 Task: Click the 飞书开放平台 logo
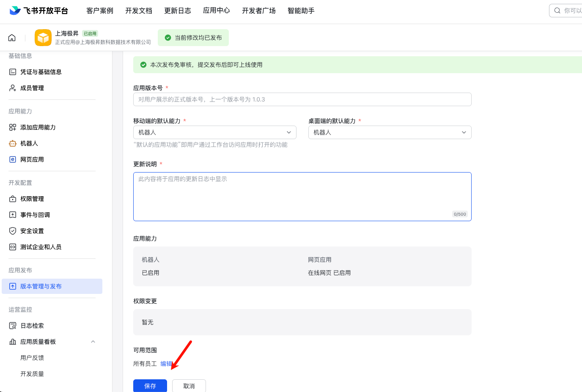38,10
